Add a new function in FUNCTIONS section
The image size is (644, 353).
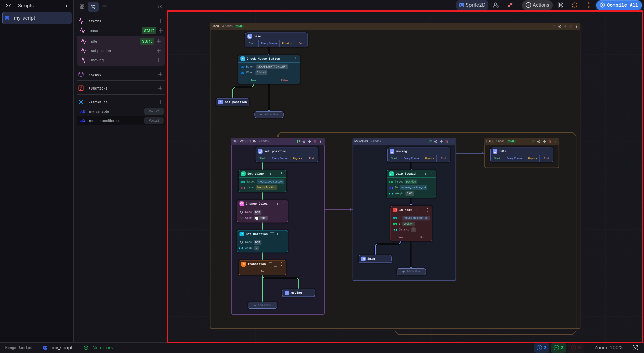click(160, 88)
